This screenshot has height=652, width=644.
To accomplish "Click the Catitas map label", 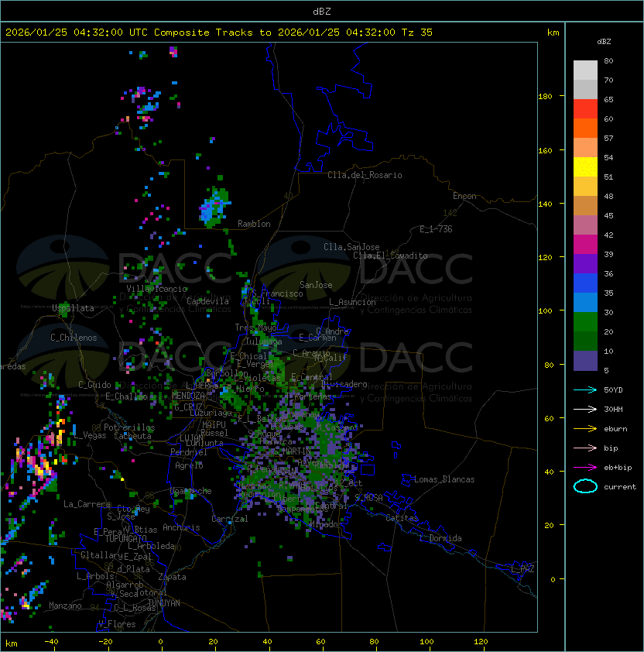I will [402, 518].
